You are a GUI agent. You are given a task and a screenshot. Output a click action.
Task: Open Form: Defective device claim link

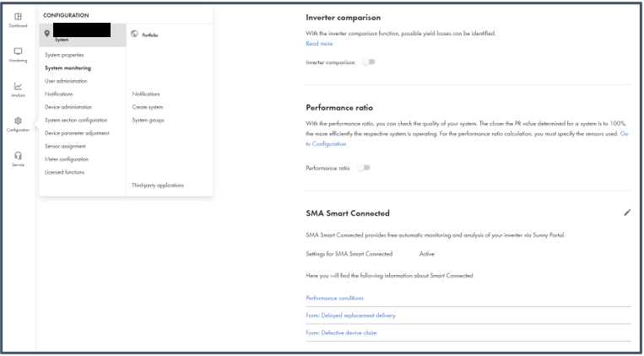pyautogui.click(x=341, y=332)
